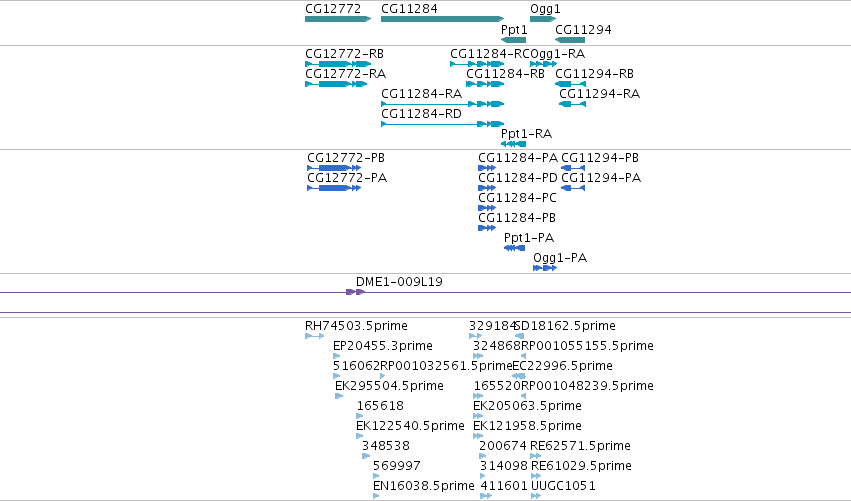
Task: Select the Ppt1-RA transcript label
Action: coord(526,134)
